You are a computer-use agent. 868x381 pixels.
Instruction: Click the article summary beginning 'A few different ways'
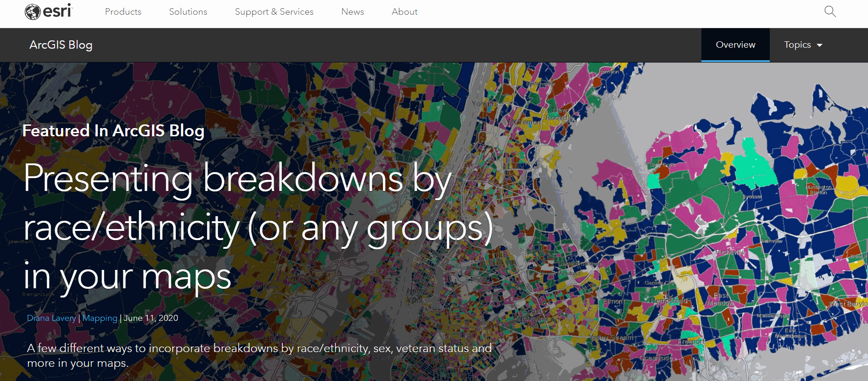coord(259,356)
